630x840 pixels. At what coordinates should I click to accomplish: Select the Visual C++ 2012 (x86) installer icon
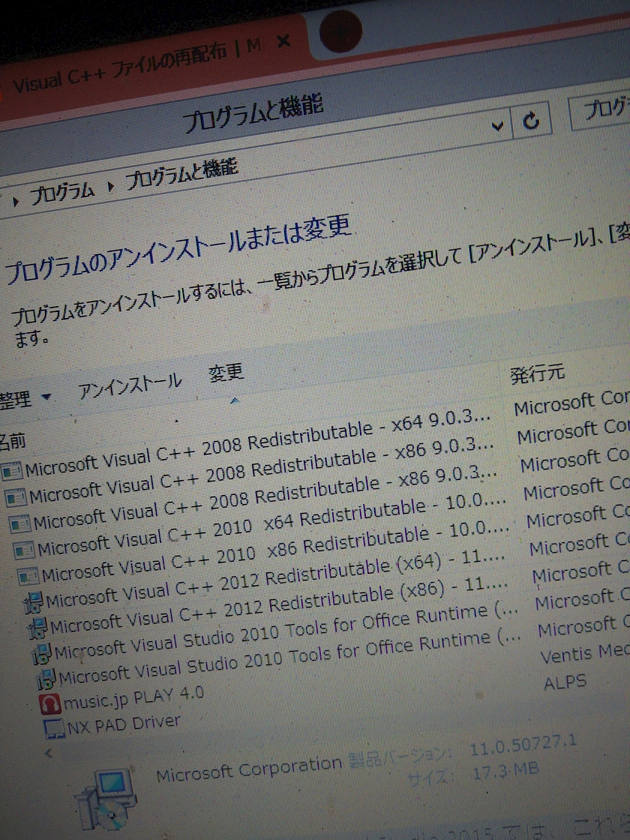pyautogui.click(x=37, y=628)
